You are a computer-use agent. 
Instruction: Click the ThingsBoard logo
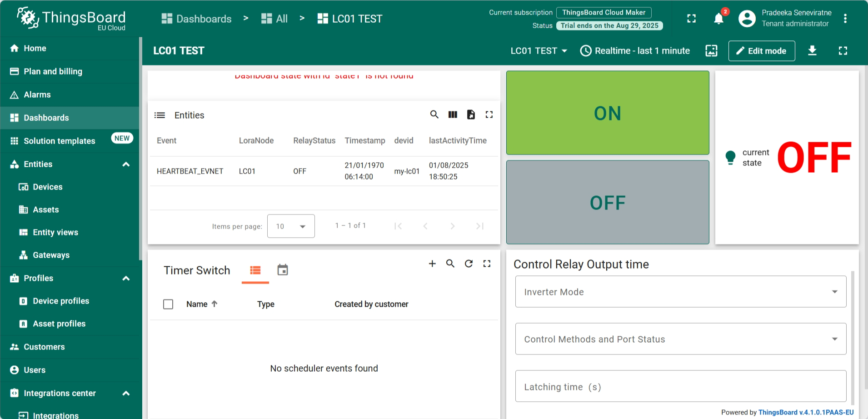click(x=71, y=19)
